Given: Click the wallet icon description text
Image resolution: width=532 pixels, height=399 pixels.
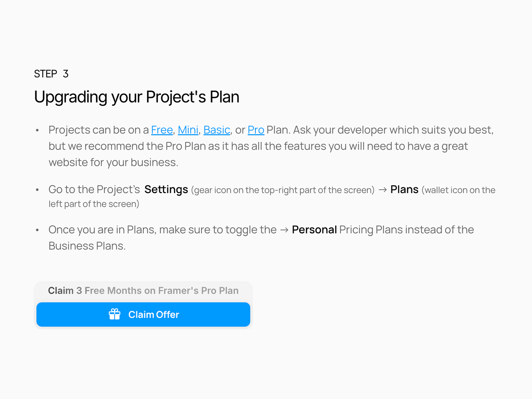Looking at the screenshot, I should [x=272, y=197].
